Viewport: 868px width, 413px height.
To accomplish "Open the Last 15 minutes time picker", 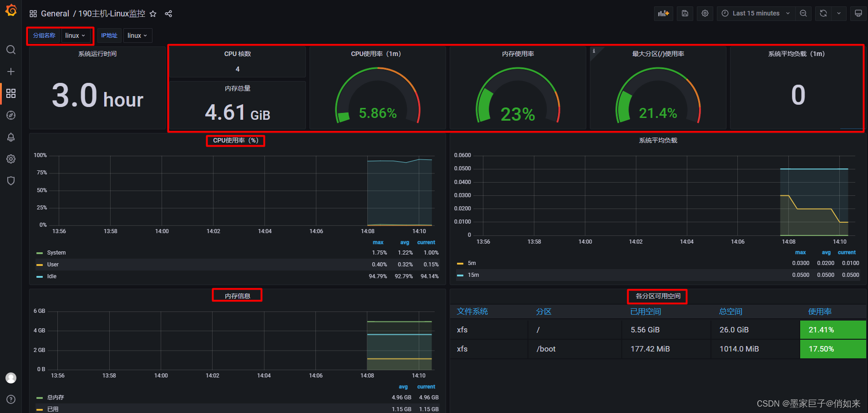I will tap(756, 13).
